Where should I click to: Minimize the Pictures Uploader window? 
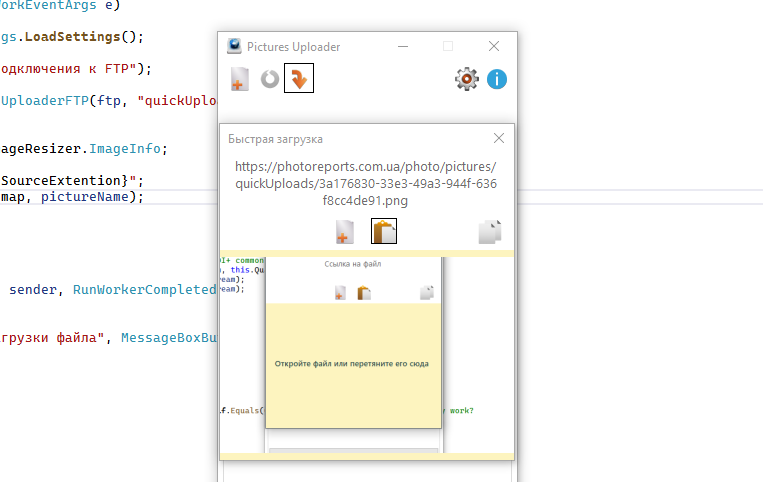click(402, 46)
